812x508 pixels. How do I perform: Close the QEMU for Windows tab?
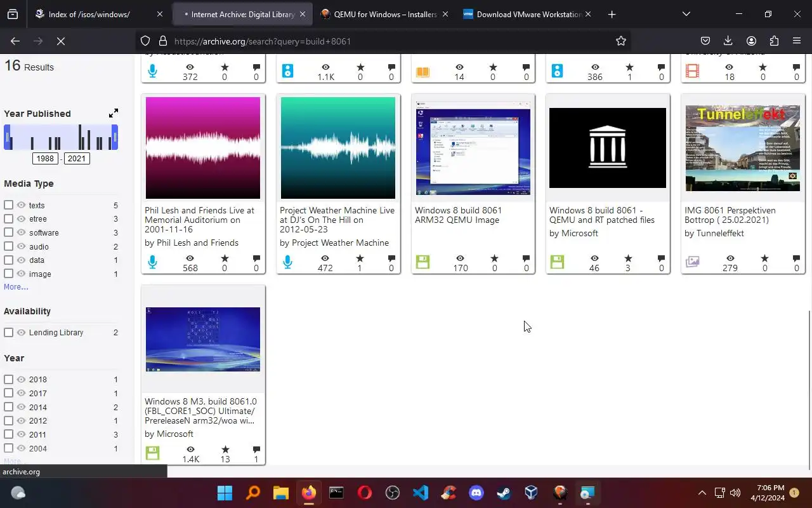click(x=445, y=14)
